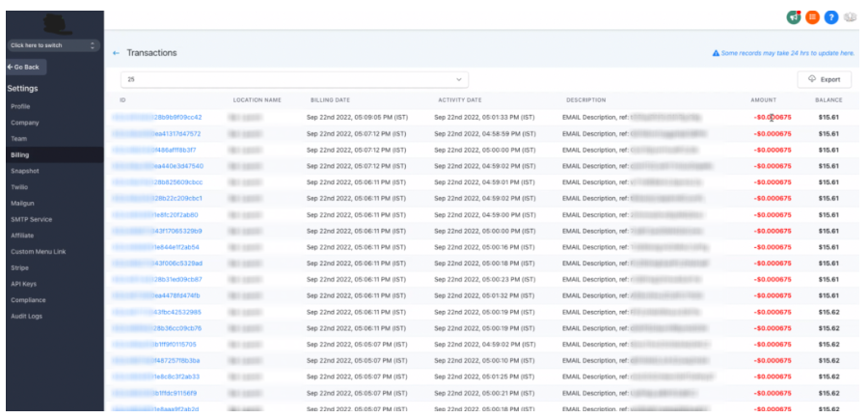Open transaction ID ending 0f486afff8b3f7
This screenshot has width=868, height=418.
point(154,150)
